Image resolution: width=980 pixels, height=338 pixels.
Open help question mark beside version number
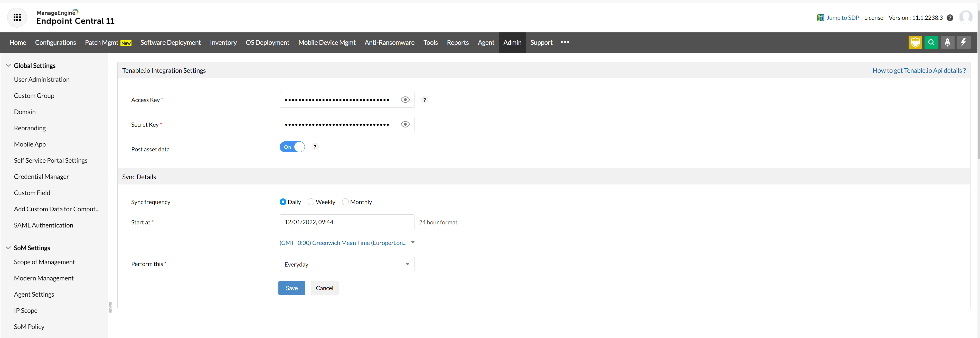(950, 18)
